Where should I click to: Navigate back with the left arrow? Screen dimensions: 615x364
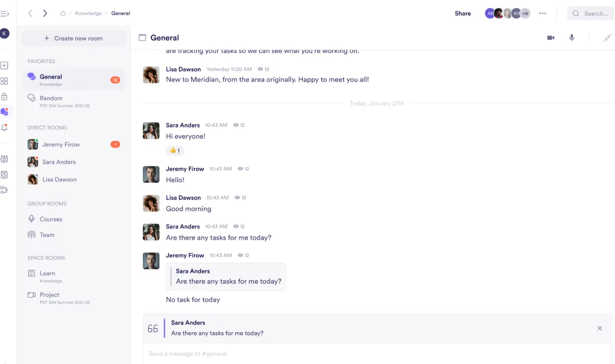[30, 13]
